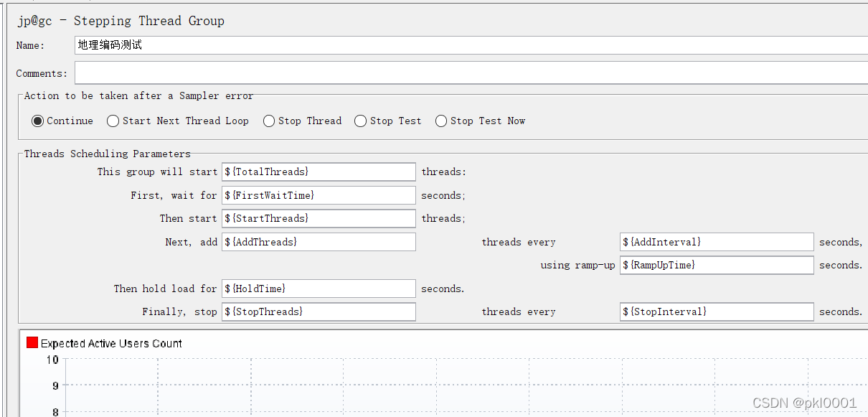The height and width of the screenshot is (417, 868).
Task: Edit the ${TotalThreads} field
Action: (x=319, y=172)
